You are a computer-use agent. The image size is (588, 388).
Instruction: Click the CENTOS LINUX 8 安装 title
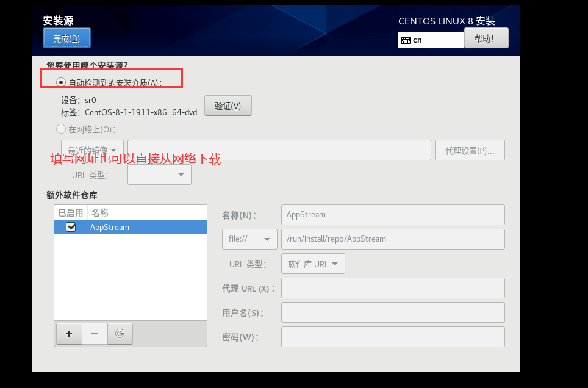446,21
